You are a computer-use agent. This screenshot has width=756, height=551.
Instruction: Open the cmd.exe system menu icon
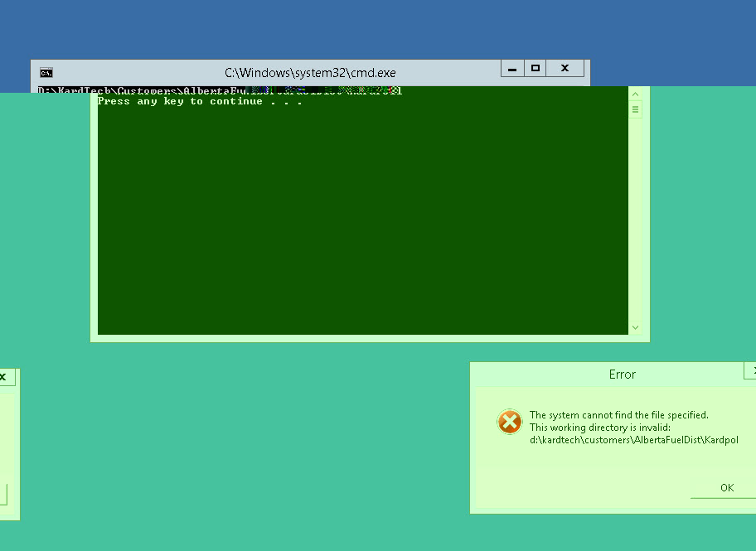46,73
